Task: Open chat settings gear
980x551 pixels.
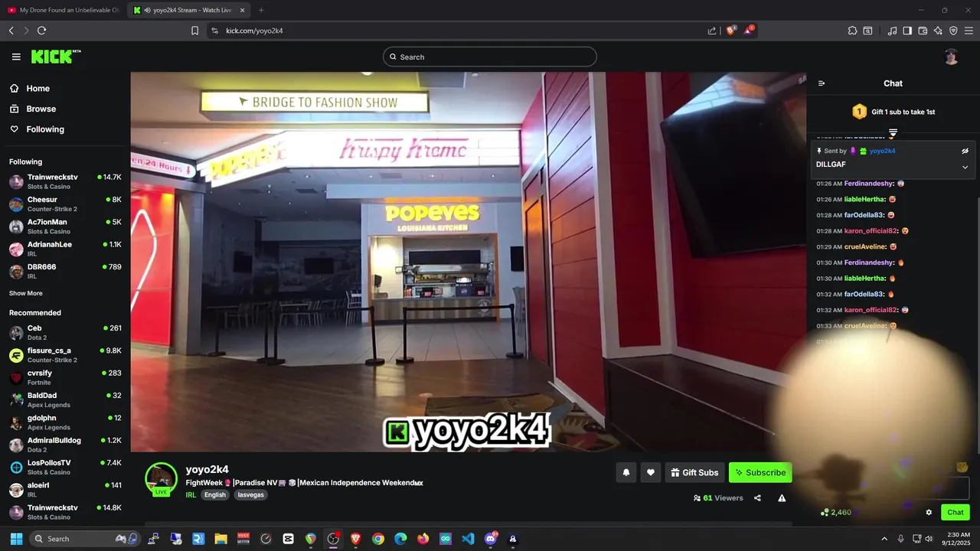Action: coord(929,513)
